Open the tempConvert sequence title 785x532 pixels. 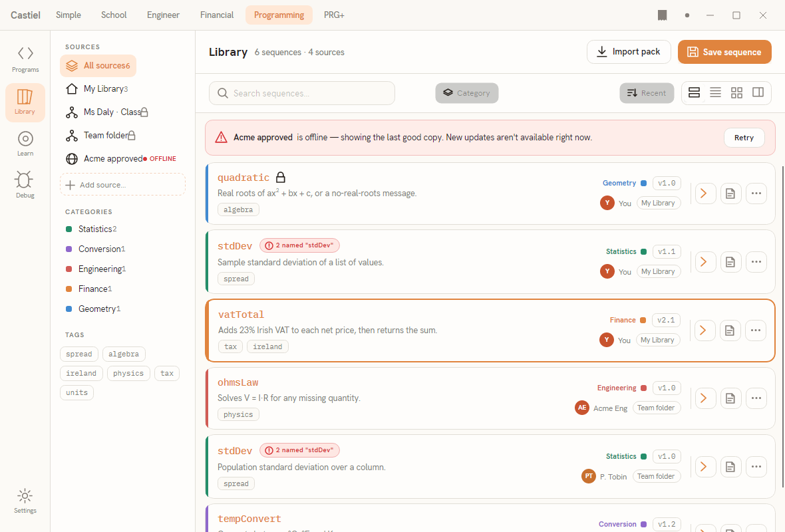point(249,519)
